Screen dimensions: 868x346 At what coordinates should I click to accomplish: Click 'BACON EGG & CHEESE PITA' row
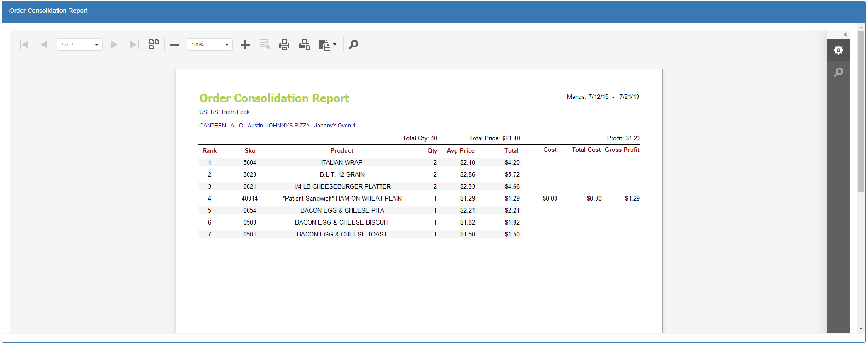tap(342, 210)
